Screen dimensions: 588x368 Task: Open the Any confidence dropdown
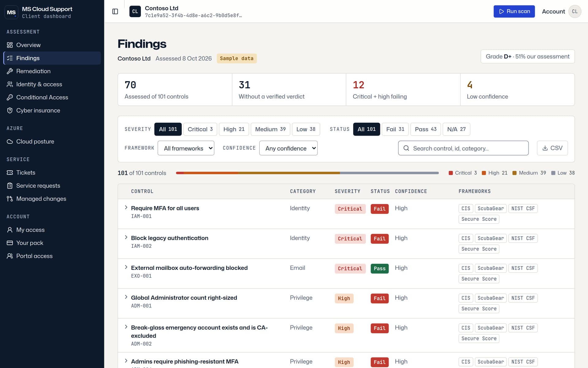click(x=288, y=148)
